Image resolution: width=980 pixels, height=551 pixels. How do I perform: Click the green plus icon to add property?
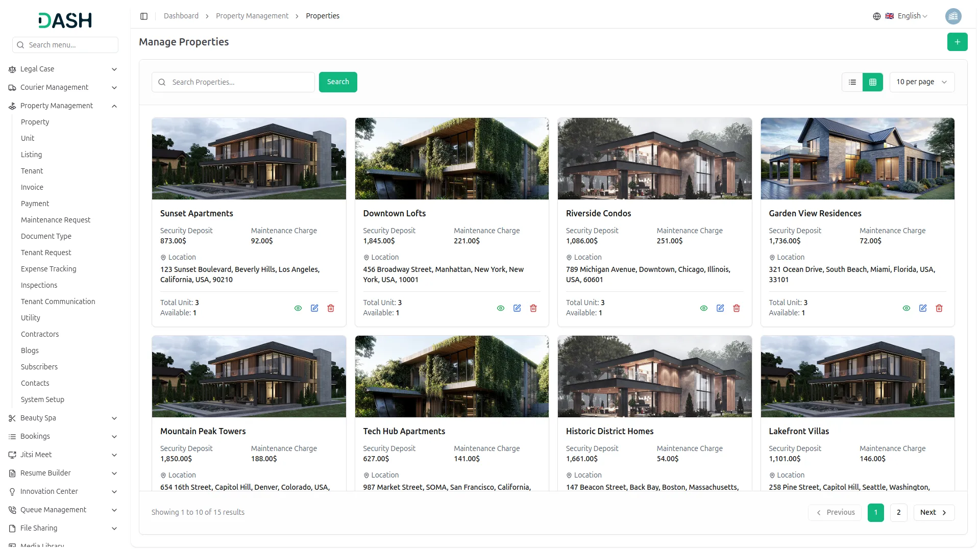(958, 42)
